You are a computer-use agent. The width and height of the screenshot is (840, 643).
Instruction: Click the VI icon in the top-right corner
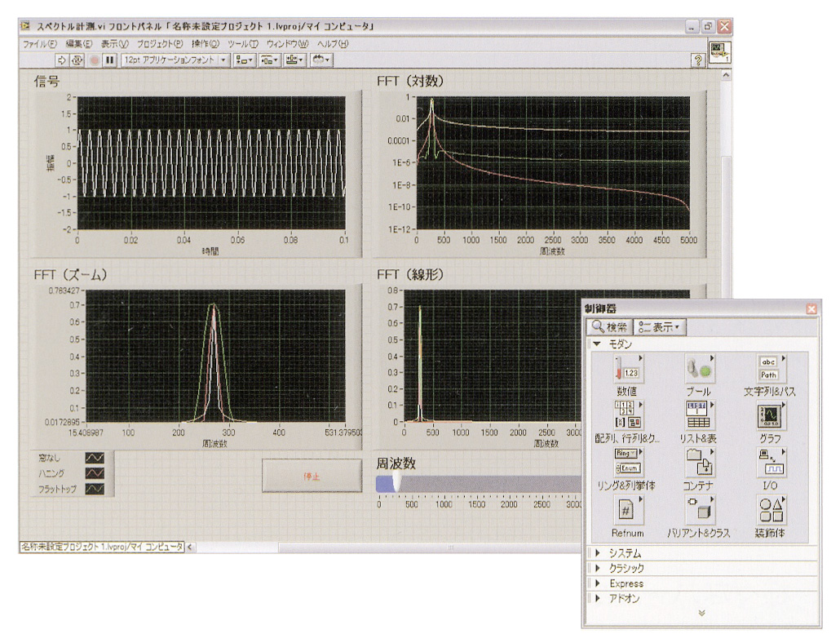pos(719,52)
